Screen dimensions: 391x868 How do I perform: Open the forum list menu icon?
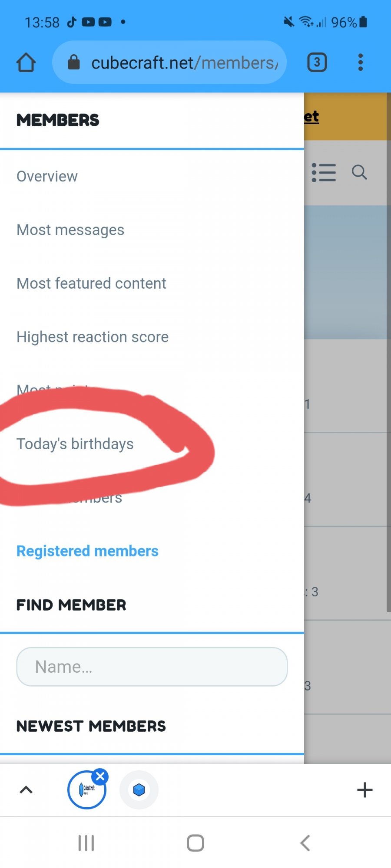324,172
